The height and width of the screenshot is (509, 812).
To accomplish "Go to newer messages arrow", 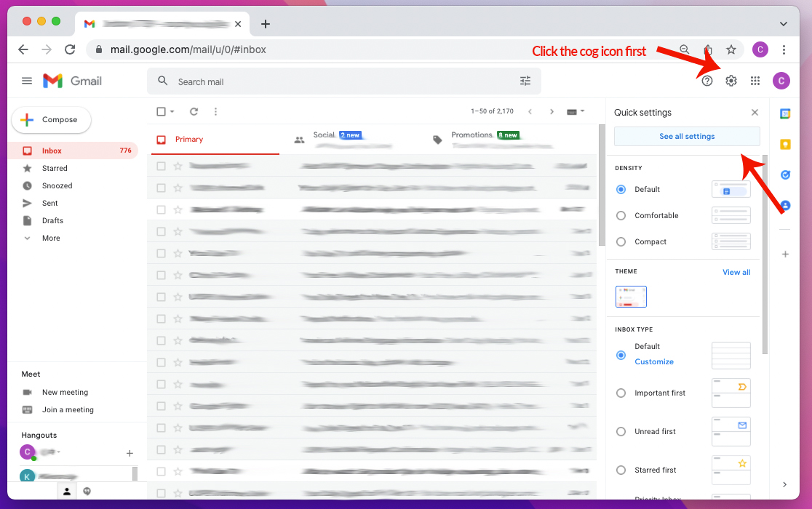I will click(530, 111).
